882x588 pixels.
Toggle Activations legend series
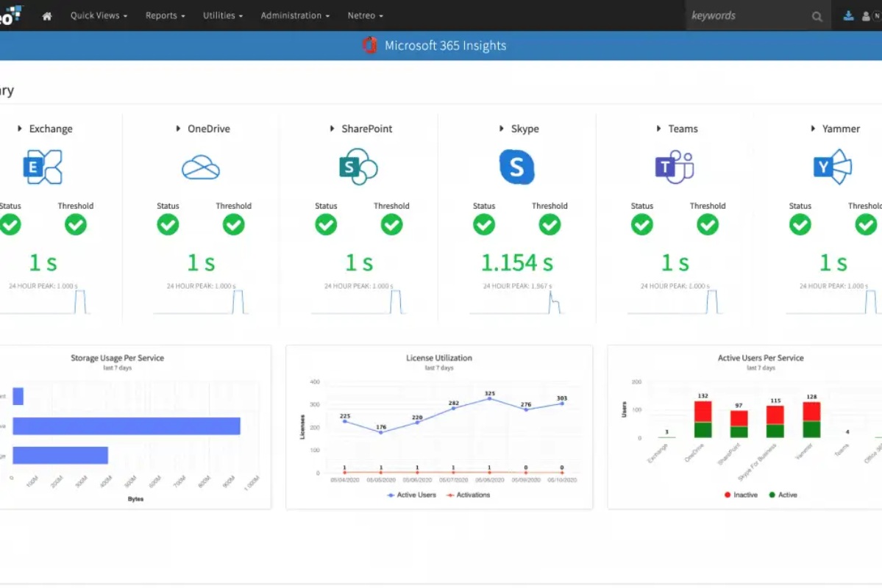[x=468, y=495]
